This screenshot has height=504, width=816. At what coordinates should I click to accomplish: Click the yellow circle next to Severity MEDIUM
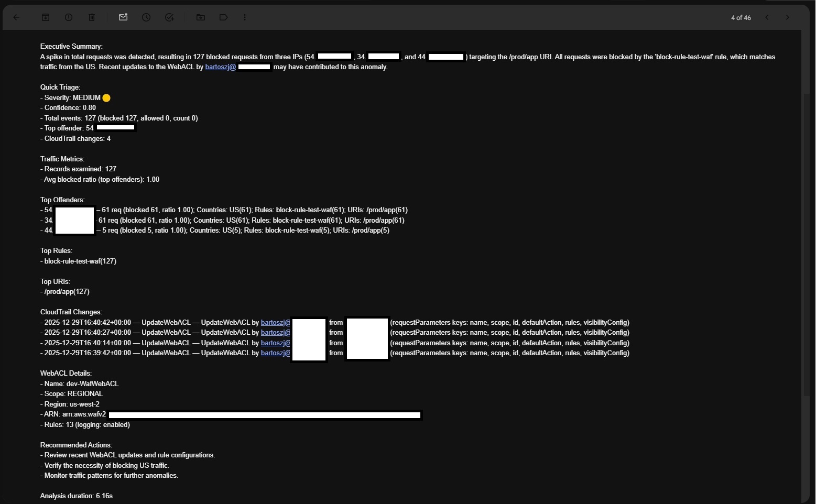click(106, 98)
